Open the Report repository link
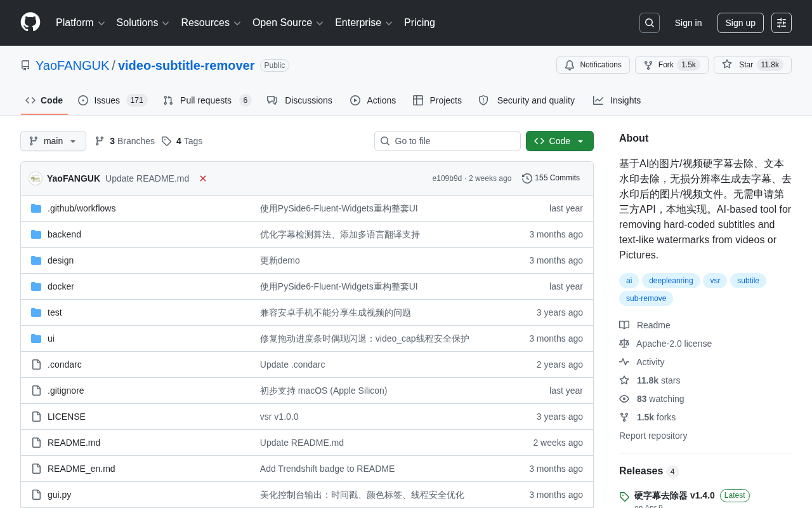812x508 pixels. tap(653, 436)
